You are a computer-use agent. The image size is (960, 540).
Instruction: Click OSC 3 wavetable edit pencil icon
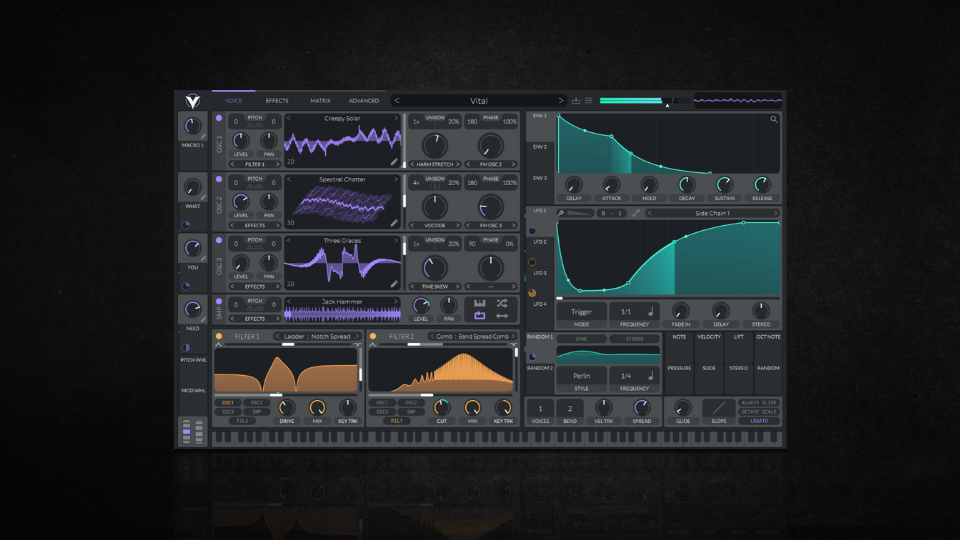(394, 284)
